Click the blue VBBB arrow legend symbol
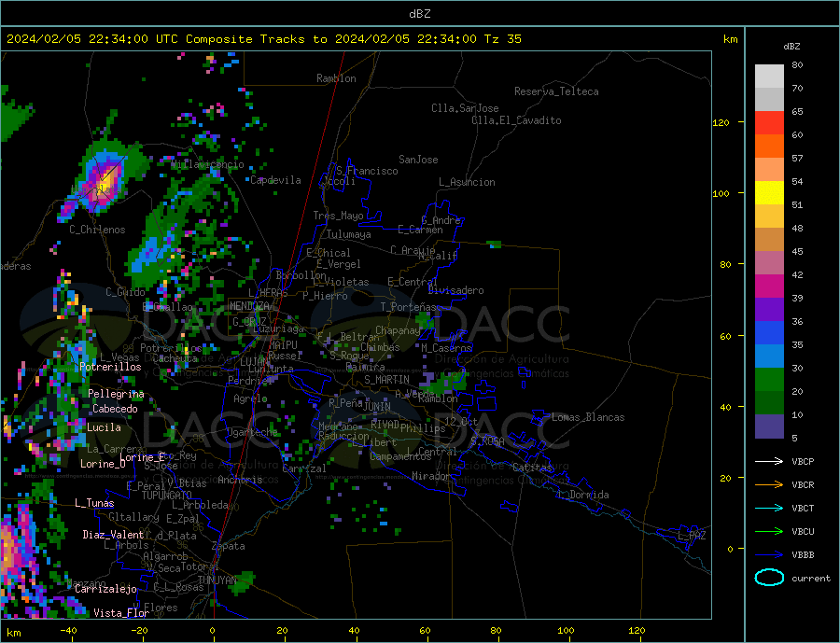This screenshot has height=643, width=840. click(769, 554)
